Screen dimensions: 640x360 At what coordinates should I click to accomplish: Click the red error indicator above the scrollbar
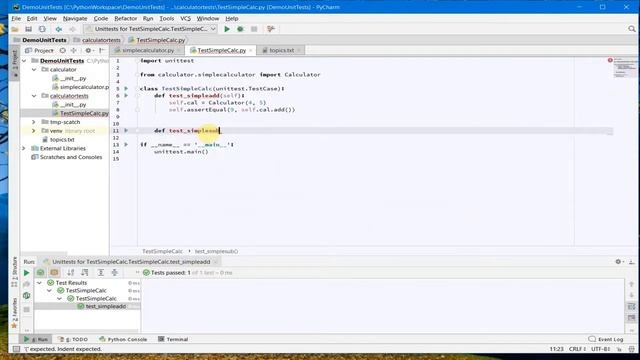point(610,60)
